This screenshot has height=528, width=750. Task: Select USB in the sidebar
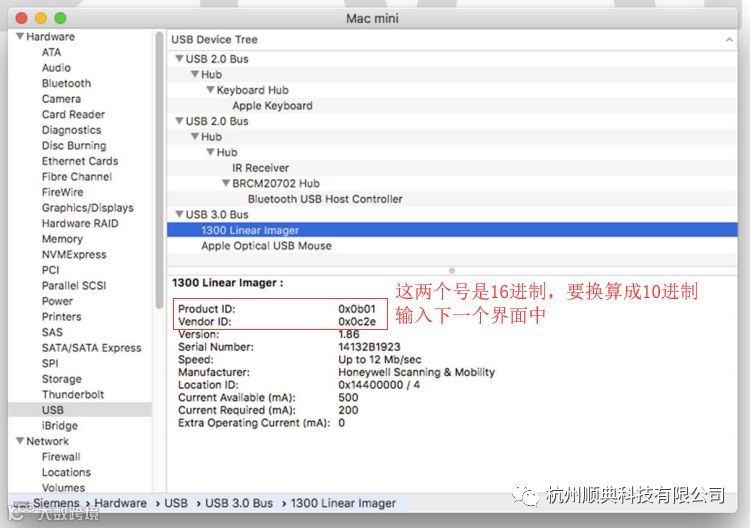80,410
